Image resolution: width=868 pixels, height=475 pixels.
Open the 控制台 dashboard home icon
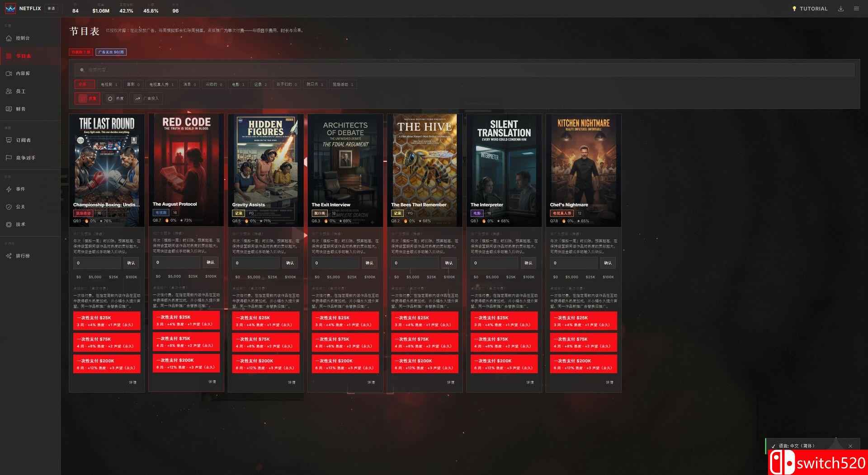click(9, 38)
